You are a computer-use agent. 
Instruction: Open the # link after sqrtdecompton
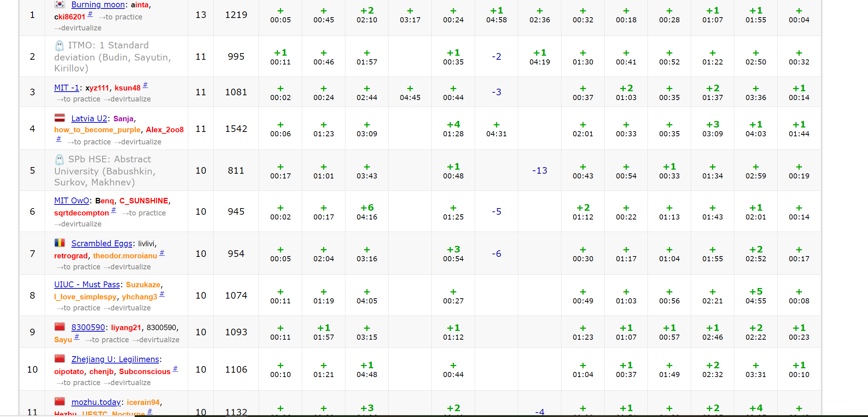114,210
